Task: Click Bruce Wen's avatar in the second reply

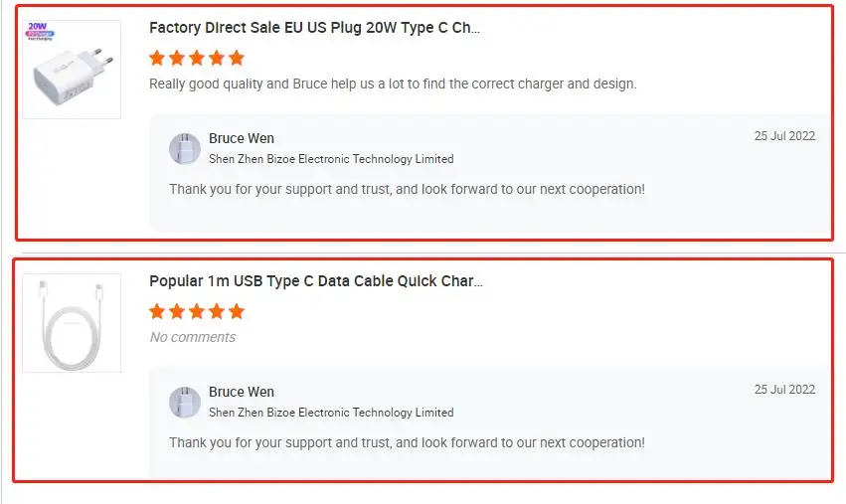Action: [x=185, y=402]
